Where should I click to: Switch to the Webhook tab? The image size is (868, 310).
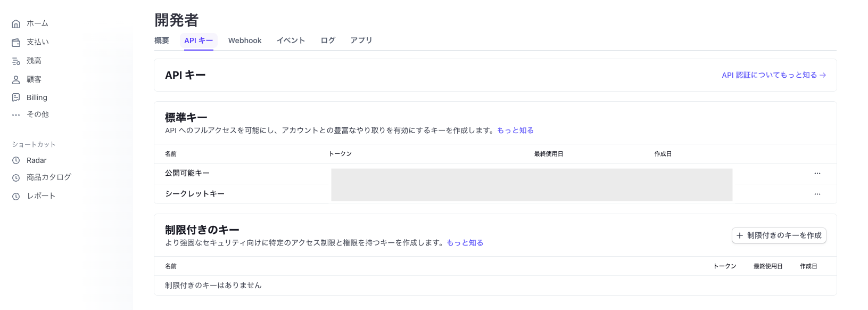[245, 40]
